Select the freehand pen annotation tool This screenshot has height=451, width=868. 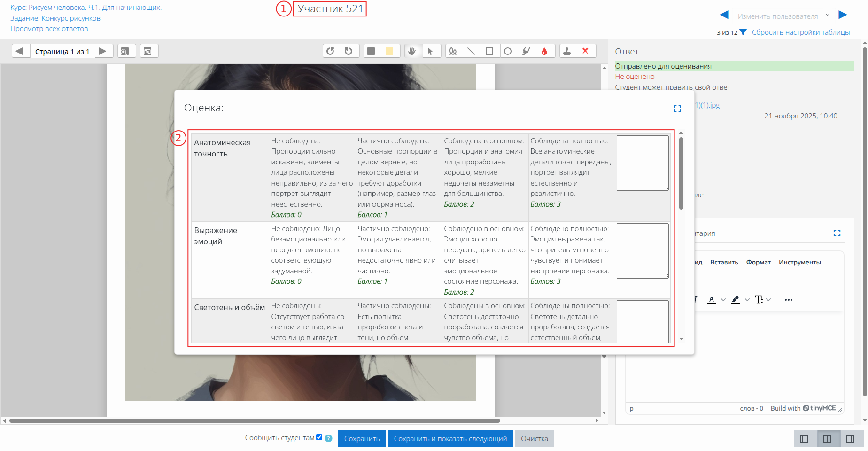tap(453, 51)
